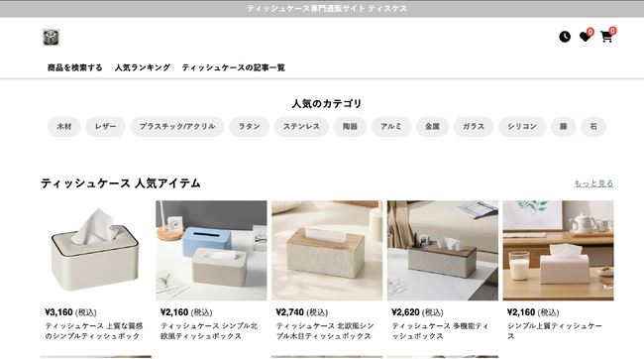Open browsing history clock icon
Screen dimensions: 644x359
point(565,37)
